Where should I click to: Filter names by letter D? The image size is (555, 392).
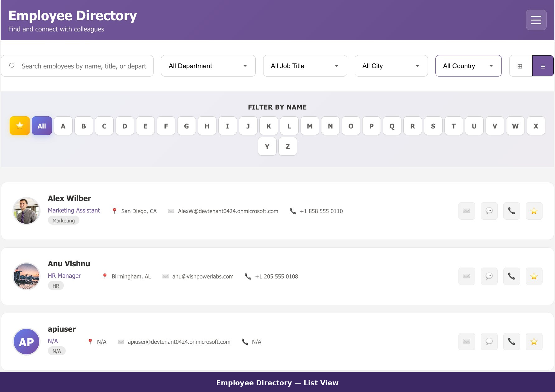pos(125,126)
